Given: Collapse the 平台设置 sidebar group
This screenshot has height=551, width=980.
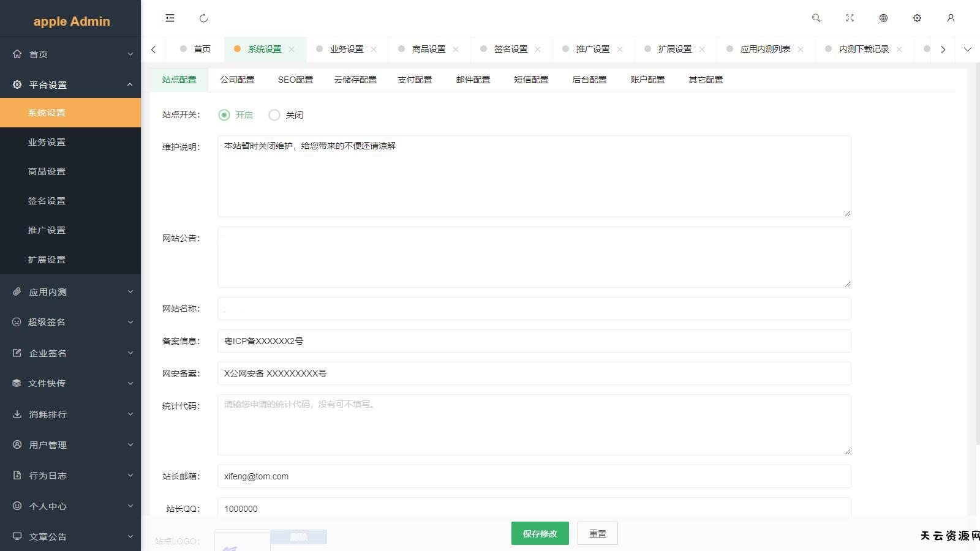Looking at the screenshot, I should click(x=70, y=85).
